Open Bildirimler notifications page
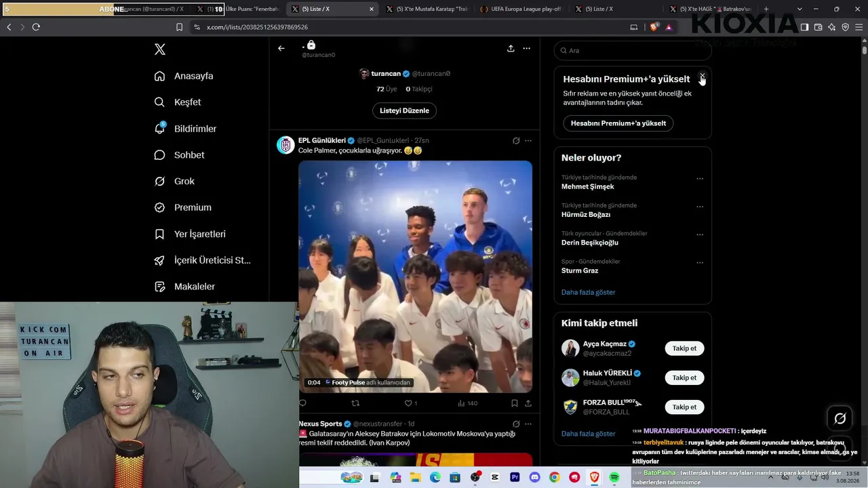Image resolution: width=868 pixels, height=488 pixels. 185,129
